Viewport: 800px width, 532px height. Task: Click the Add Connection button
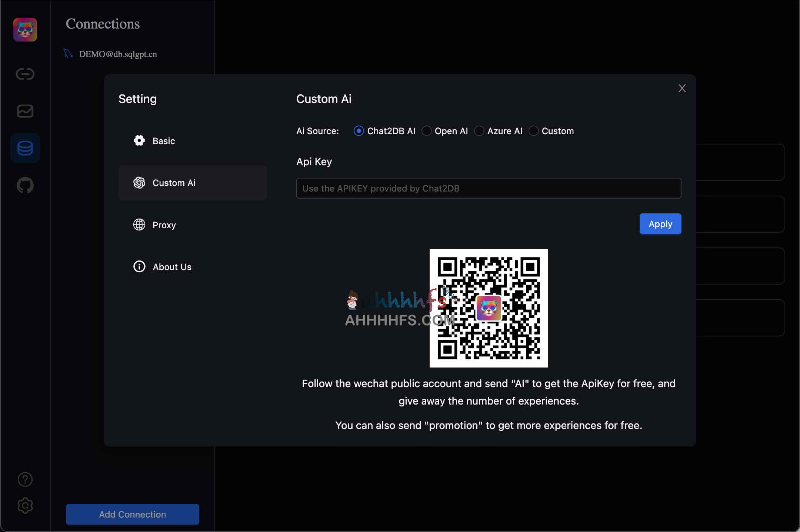tap(132, 514)
